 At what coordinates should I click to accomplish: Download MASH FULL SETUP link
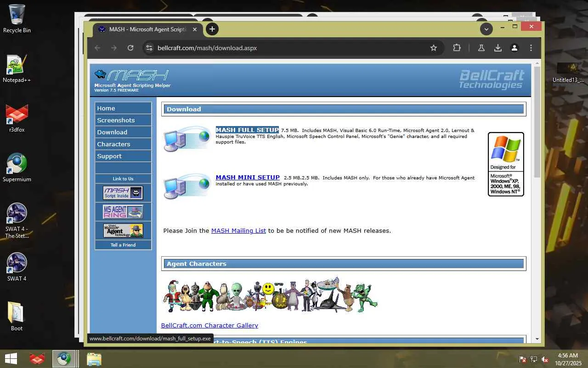point(247,130)
